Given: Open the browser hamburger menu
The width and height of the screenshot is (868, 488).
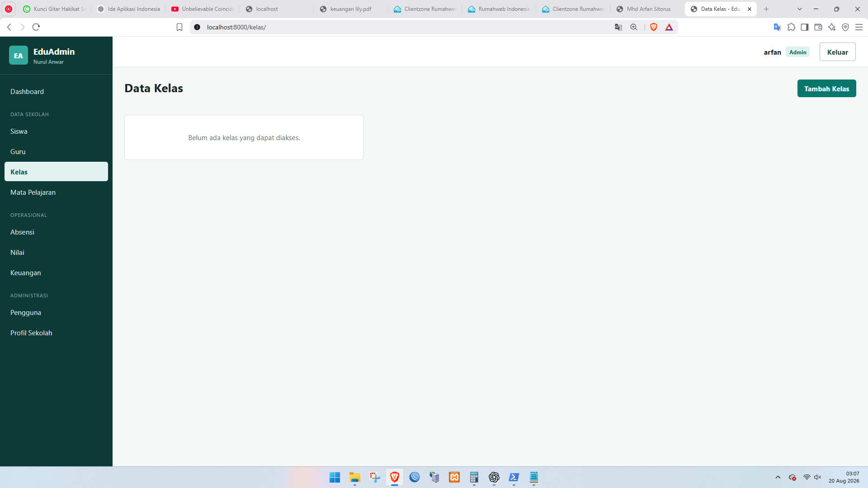Looking at the screenshot, I should point(859,27).
